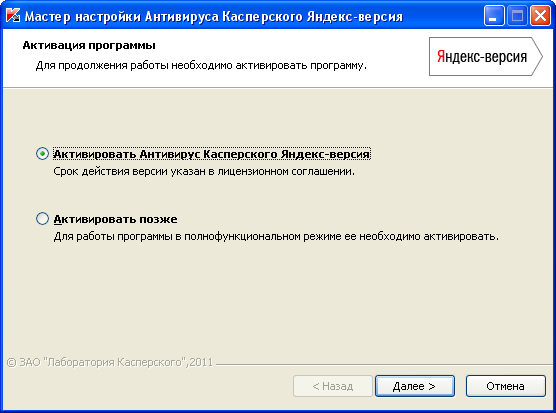Click the disabled maximize window button

pyautogui.click(x=517, y=16)
